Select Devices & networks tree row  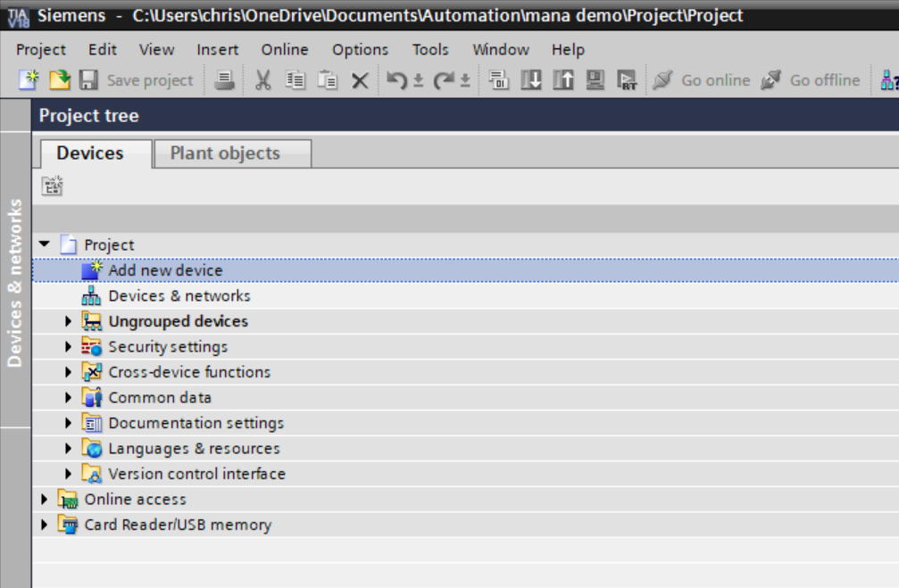(465, 295)
